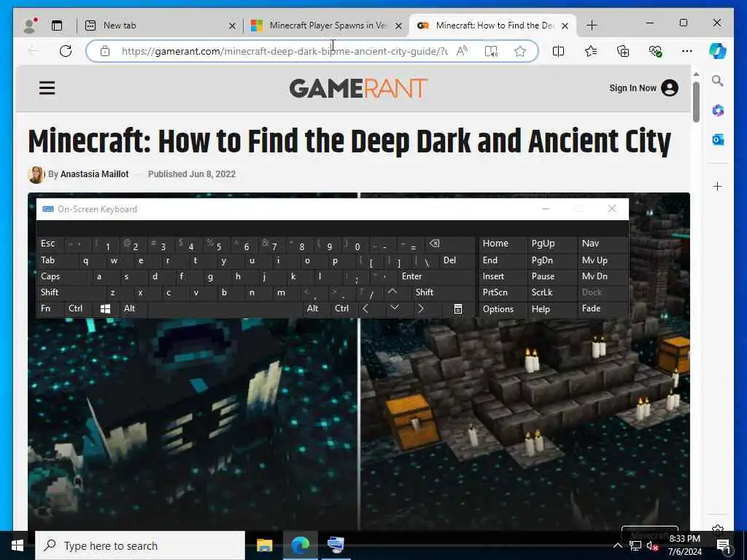The image size is (747, 560).
Task: Open a new browser tab
Action: click(x=592, y=26)
